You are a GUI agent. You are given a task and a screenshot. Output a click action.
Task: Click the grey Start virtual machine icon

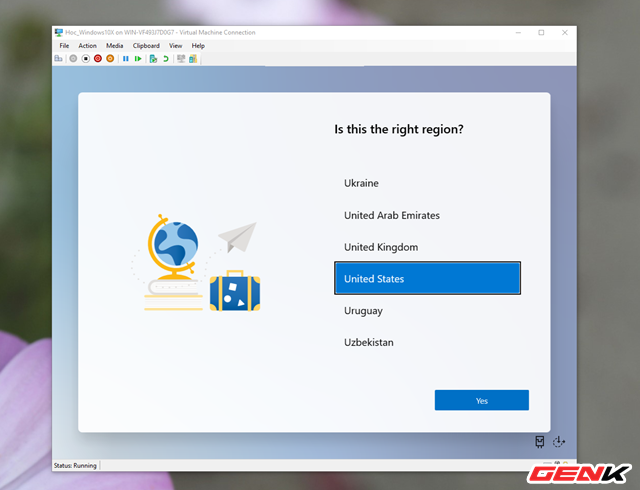[x=73, y=59]
